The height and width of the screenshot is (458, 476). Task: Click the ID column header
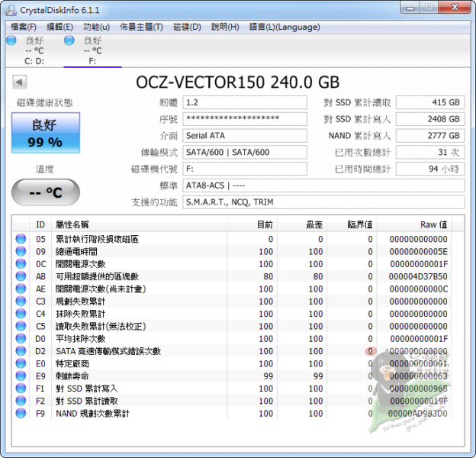click(40, 224)
